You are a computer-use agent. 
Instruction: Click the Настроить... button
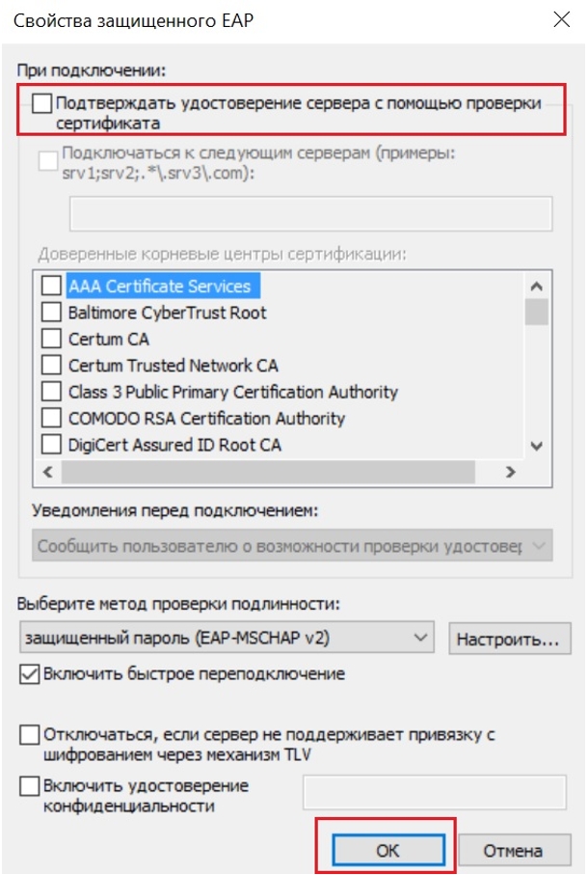pyautogui.click(x=510, y=639)
